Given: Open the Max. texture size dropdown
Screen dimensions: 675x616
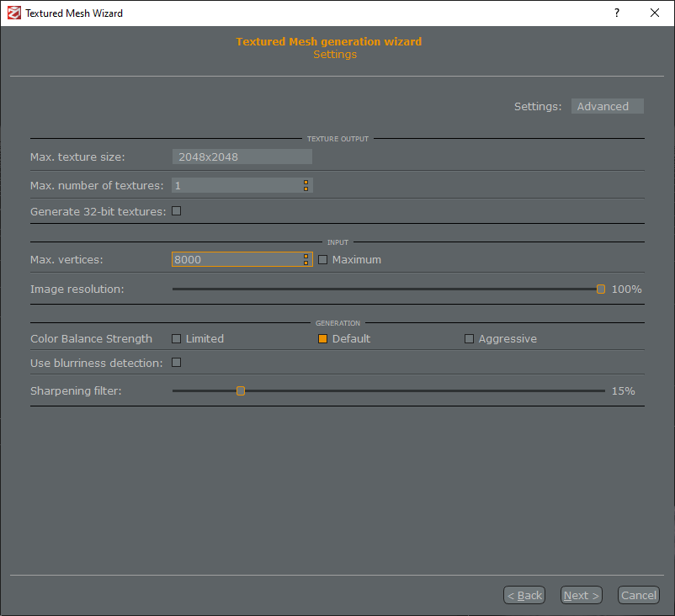Looking at the screenshot, I should pyautogui.click(x=242, y=157).
